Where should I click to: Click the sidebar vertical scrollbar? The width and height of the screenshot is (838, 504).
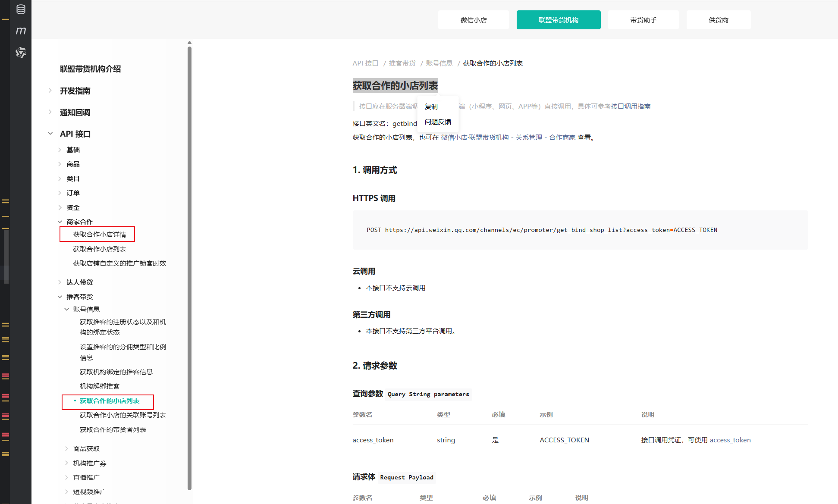[x=189, y=267]
